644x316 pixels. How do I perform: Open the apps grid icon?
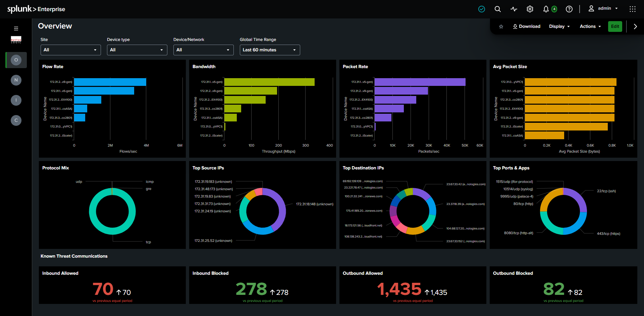[x=633, y=9]
